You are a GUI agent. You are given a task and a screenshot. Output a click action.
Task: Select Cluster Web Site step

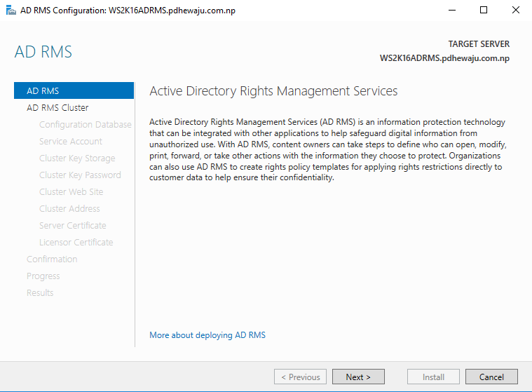(x=71, y=191)
